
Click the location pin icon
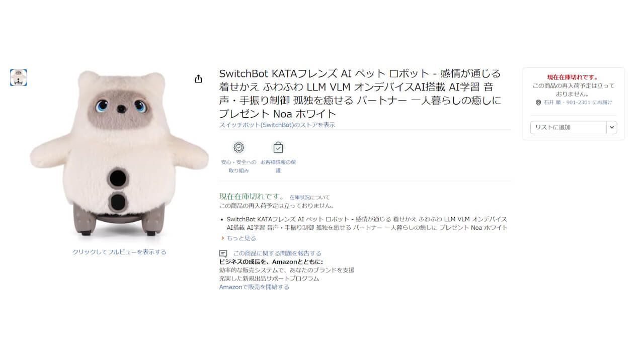[538, 102]
